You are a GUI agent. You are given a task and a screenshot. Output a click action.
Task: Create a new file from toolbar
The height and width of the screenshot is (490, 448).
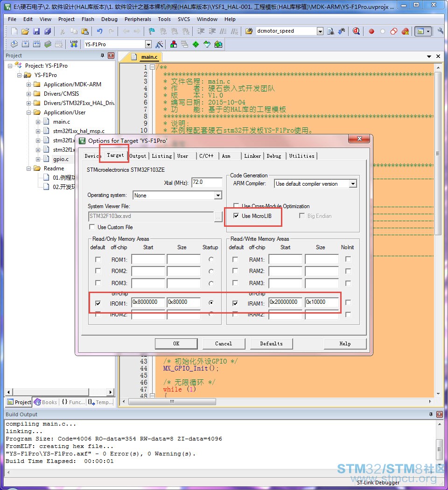pos(14,31)
